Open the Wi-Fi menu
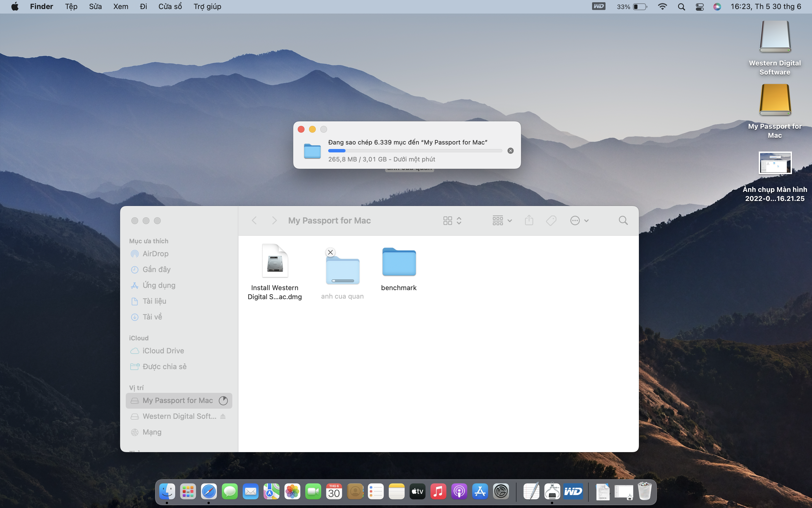Screen dimensions: 812x508 (x=662, y=6)
